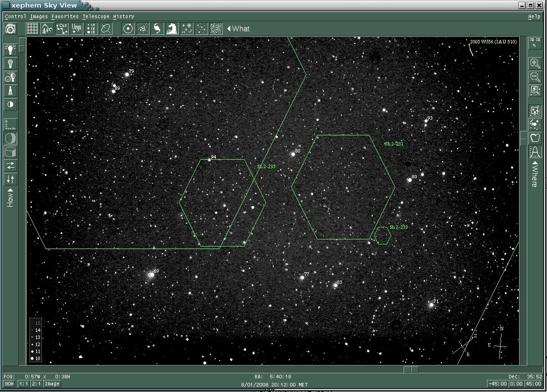The width and height of the screenshot is (547, 392).
Task: Toggle constellation figures icon labeled Cns
Action: tap(62, 29)
